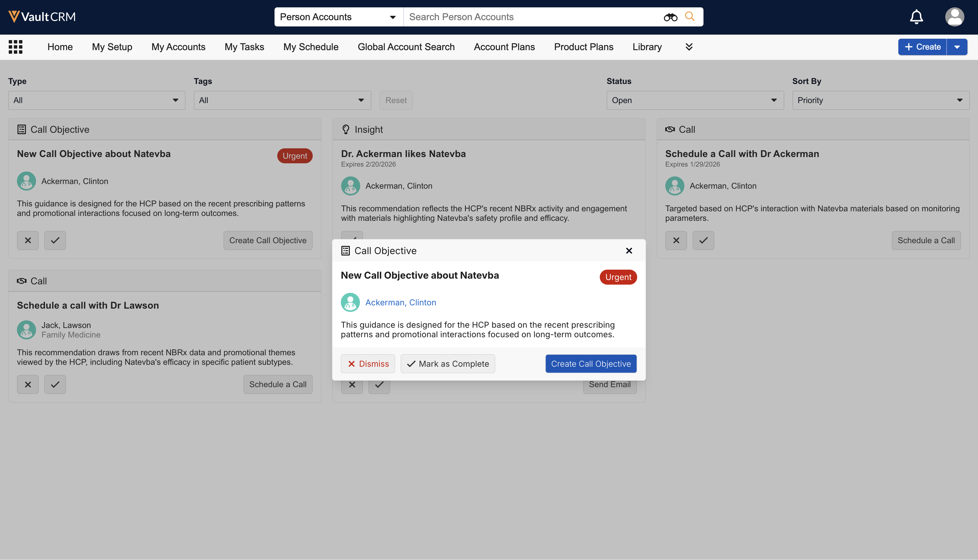Open the Ackerman, Clinton account link
Image resolution: width=978 pixels, height=560 pixels.
pos(400,302)
